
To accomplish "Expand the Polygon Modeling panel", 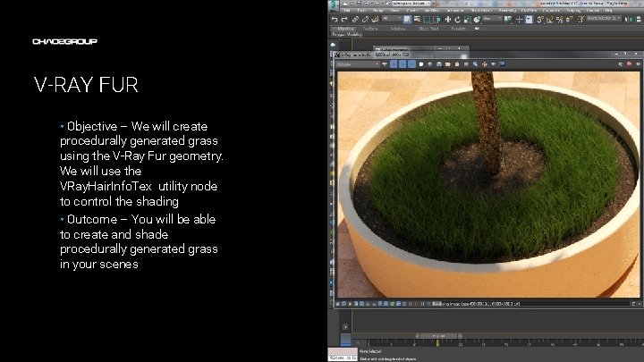I will click(x=347, y=35).
